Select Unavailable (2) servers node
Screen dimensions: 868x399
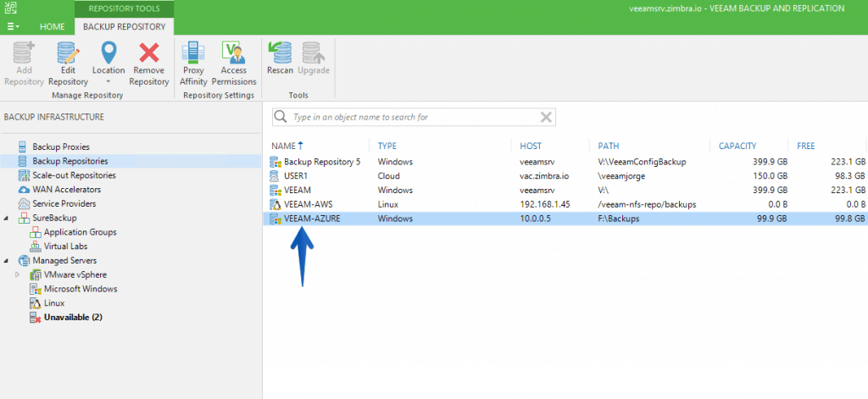pos(73,318)
